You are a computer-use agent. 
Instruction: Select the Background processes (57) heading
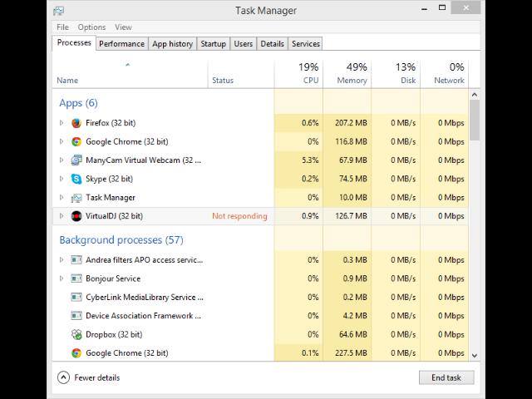coord(121,240)
